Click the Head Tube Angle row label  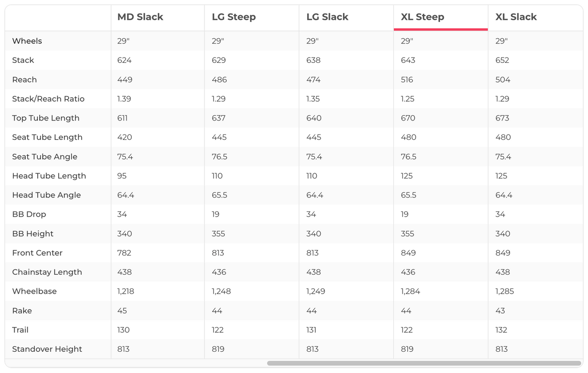pos(46,195)
